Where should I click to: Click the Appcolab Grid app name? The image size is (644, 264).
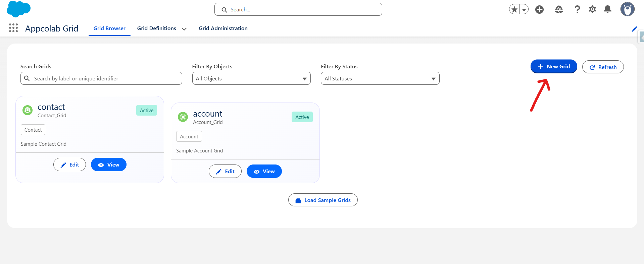(52, 28)
